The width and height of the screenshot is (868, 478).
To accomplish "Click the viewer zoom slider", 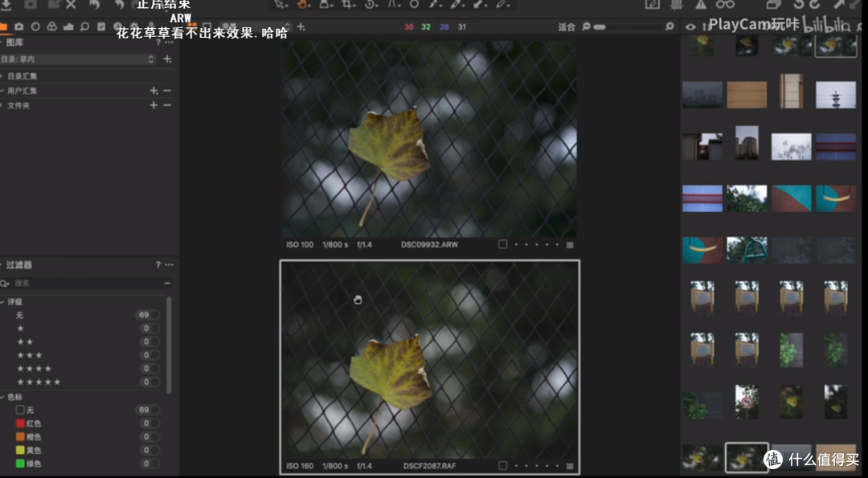I will pos(628,27).
